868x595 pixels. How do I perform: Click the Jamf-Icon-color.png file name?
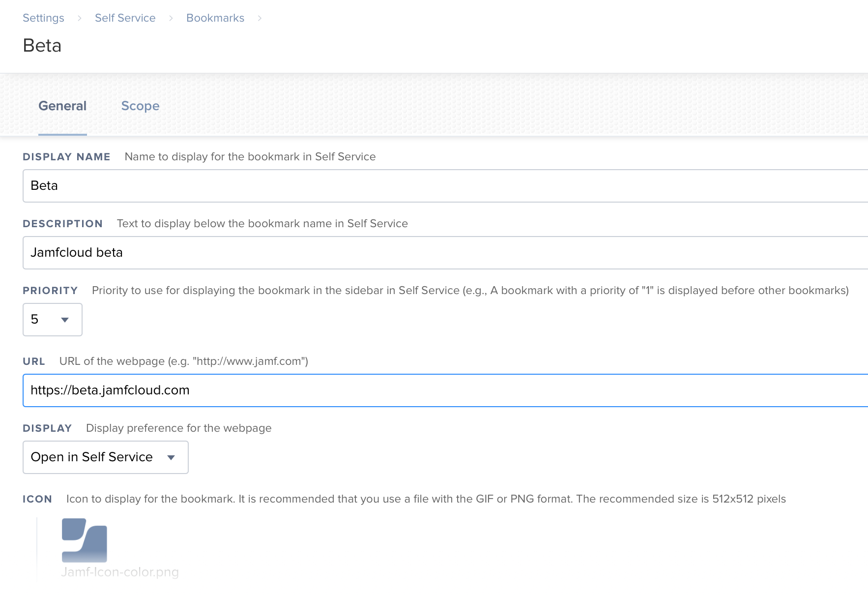click(x=120, y=572)
